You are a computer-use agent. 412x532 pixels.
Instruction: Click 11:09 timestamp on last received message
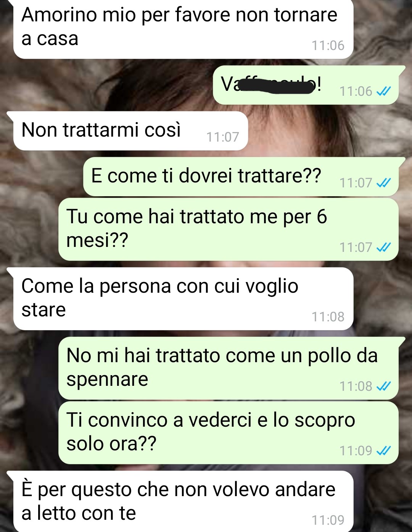[328, 520]
